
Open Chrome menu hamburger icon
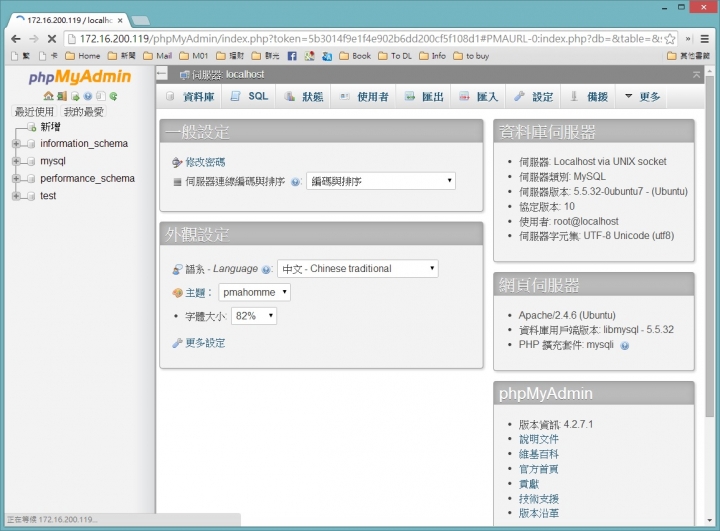pyautogui.click(x=704, y=39)
